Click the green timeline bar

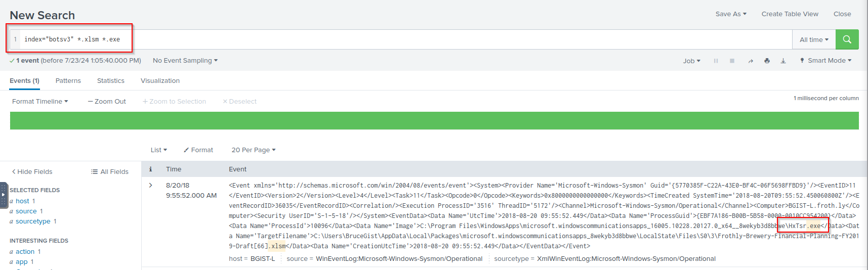(434, 121)
